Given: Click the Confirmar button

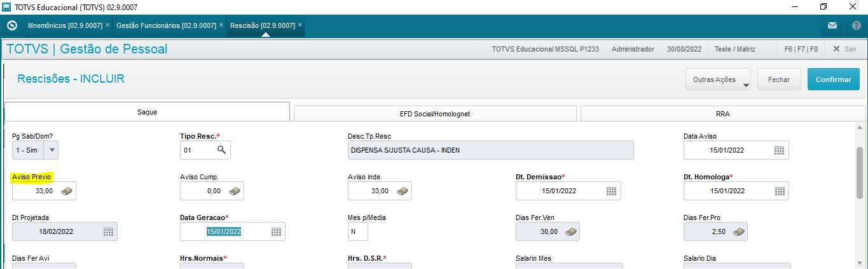Looking at the screenshot, I should click(834, 80).
